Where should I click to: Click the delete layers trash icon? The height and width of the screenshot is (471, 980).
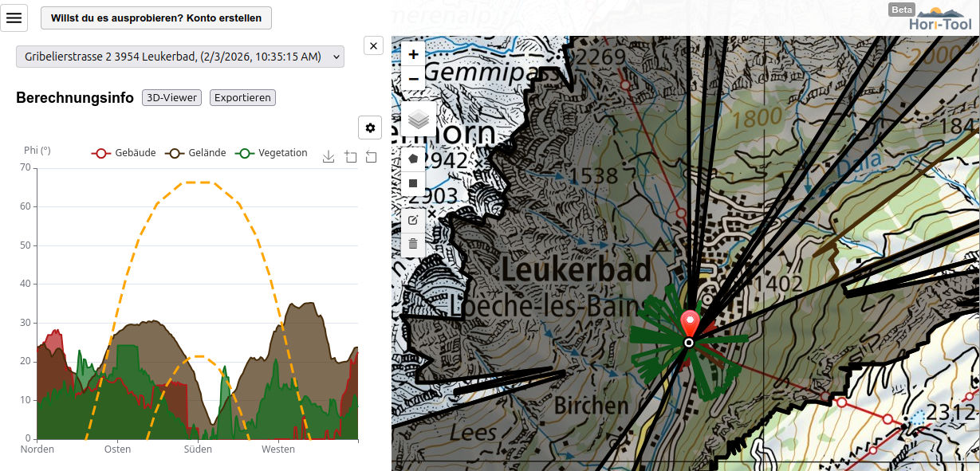pyautogui.click(x=413, y=244)
